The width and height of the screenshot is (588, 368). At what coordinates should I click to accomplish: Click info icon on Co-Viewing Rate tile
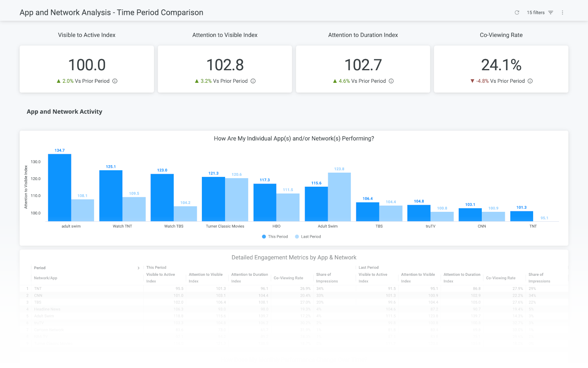click(x=530, y=81)
